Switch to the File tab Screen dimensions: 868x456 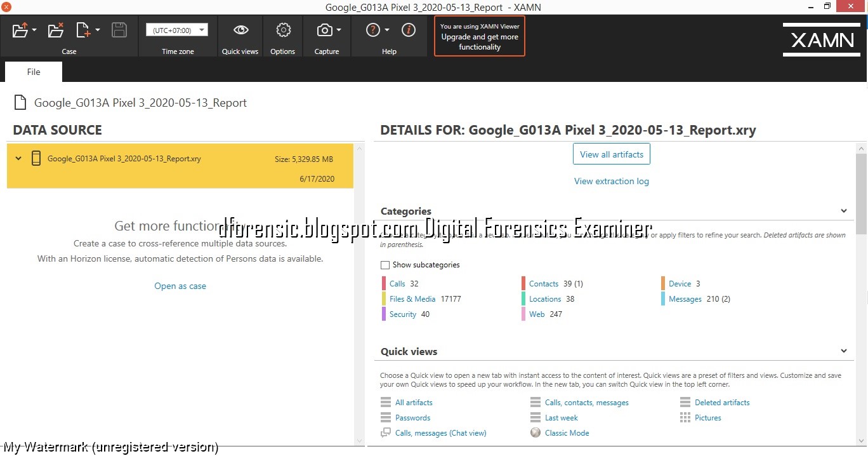[x=33, y=72]
